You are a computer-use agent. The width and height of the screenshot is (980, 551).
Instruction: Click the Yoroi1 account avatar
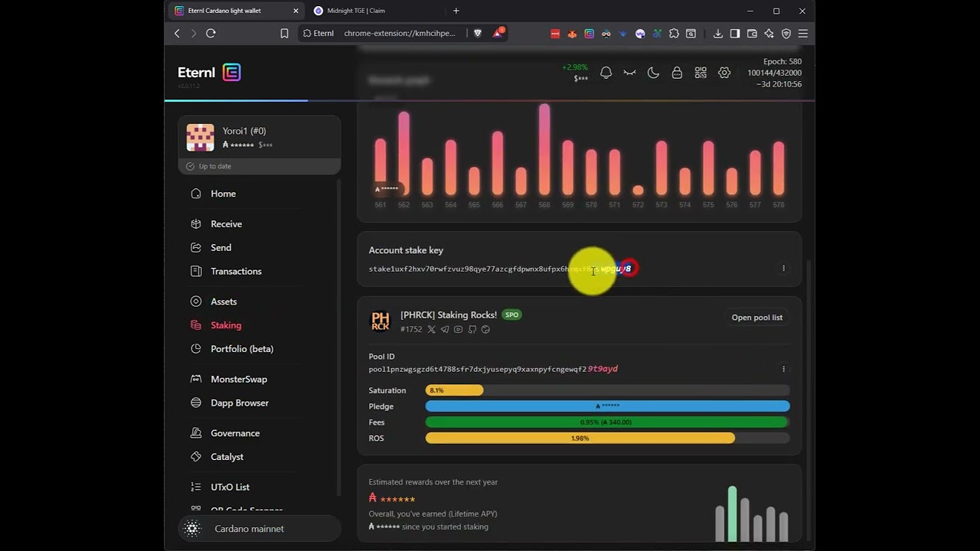click(201, 138)
